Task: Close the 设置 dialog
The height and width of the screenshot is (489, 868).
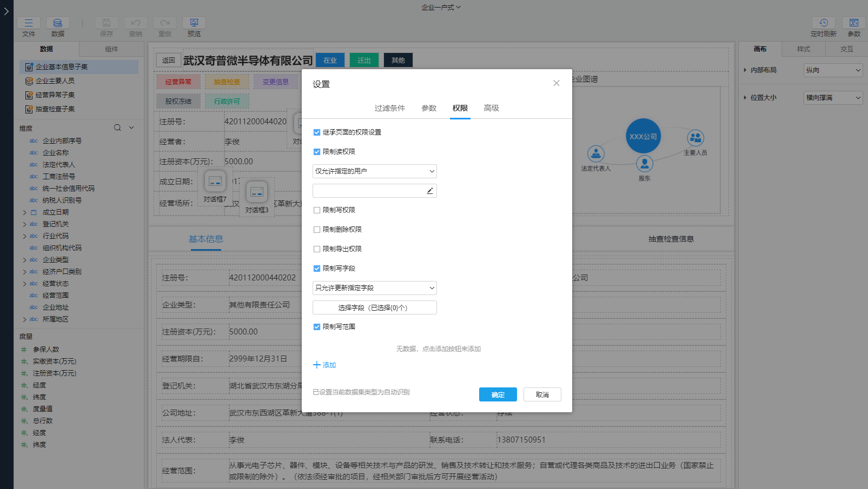Action: point(556,83)
